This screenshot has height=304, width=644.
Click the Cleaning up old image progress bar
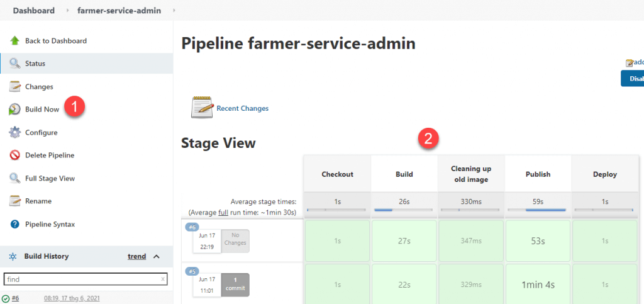[470, 210]
